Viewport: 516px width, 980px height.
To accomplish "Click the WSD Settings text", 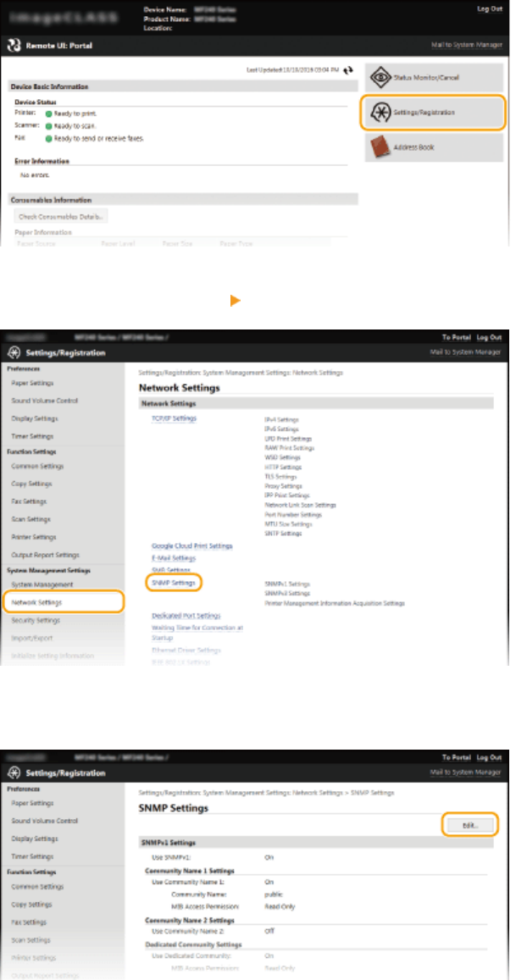I will tap(282, 457).
